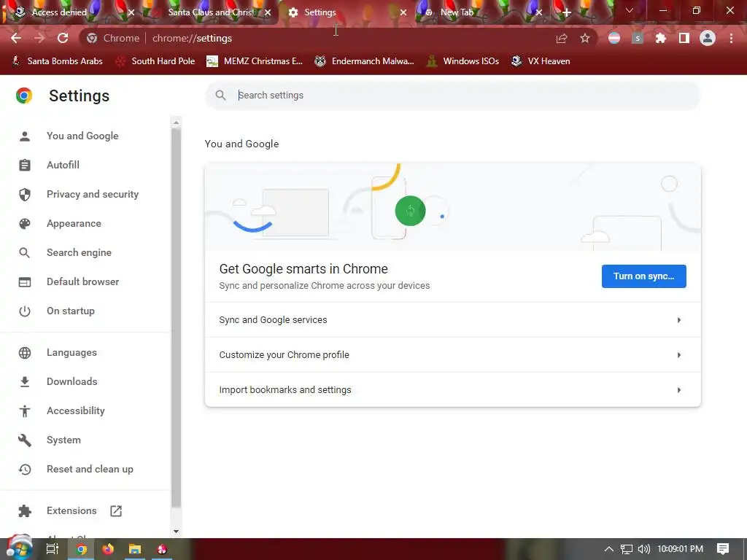Click the red ball app in taskbar
Image resolution: width=747 pixels, height=560 pixels.
coord(162,549)
